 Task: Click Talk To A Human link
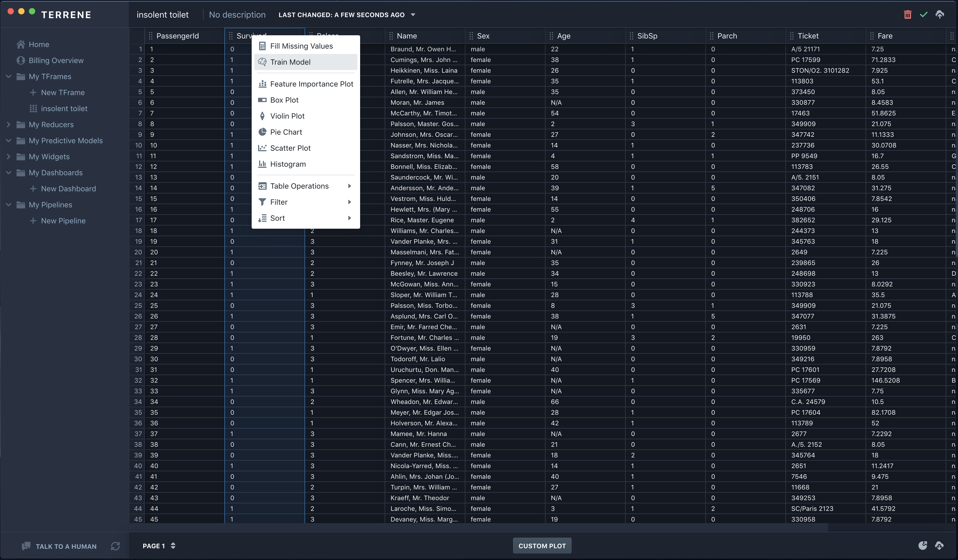(66, 546)
